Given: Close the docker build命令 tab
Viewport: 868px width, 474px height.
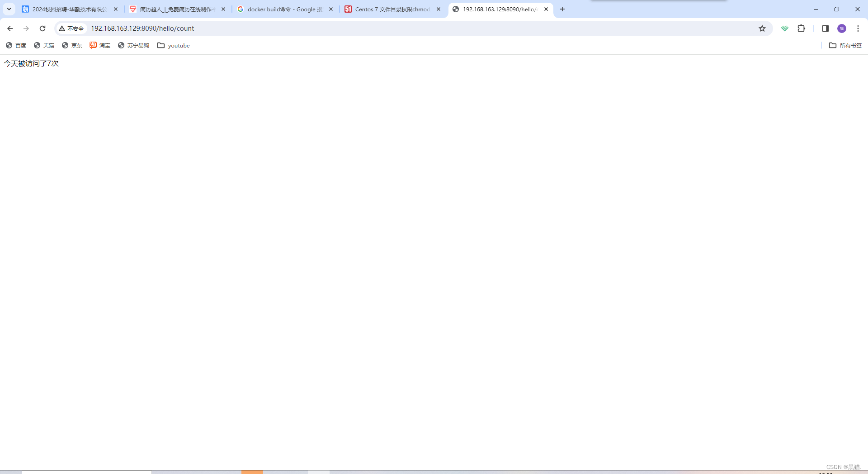Looking at the screenshot, I should pyautogui.click(x=331, y=9).
